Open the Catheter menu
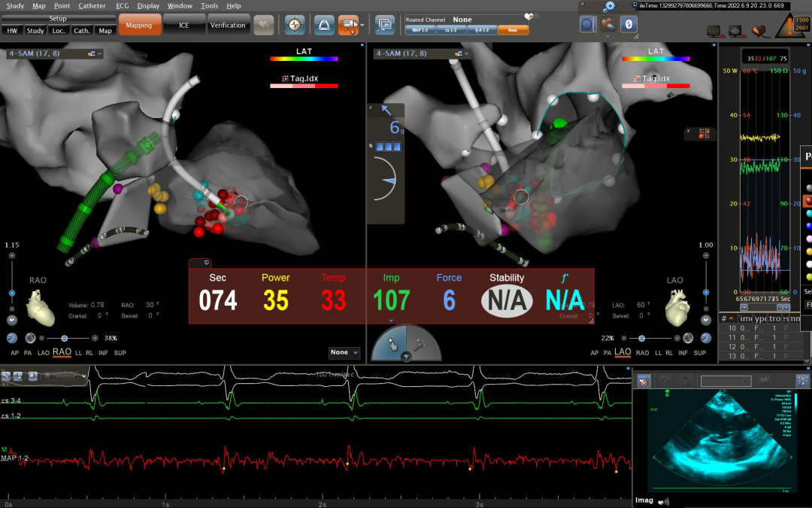The height and width of the screenshot is (508, 812). click(x=92, y=6)
